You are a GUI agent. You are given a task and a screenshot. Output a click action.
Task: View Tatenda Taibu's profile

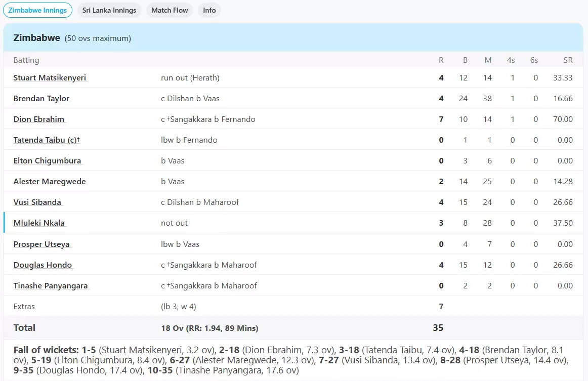pyautogui.click(x=46, y=140)
